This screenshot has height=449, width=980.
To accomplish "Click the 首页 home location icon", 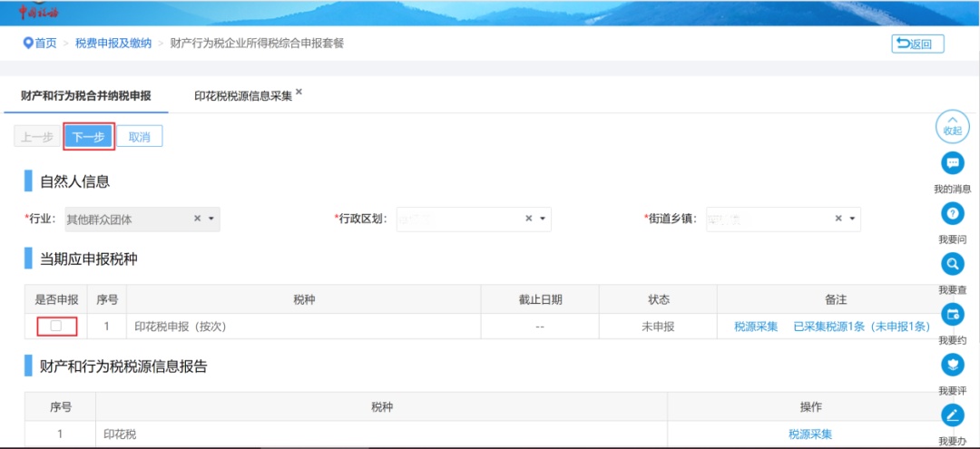I will tap(28, 44).
